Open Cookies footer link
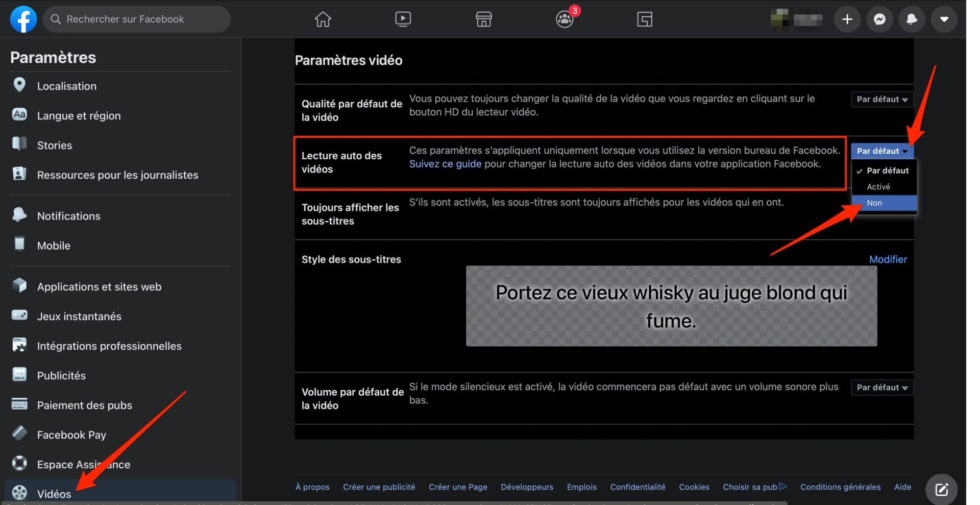Image resolution: width=980 pixels, height=505 pixels. point(694,487)
